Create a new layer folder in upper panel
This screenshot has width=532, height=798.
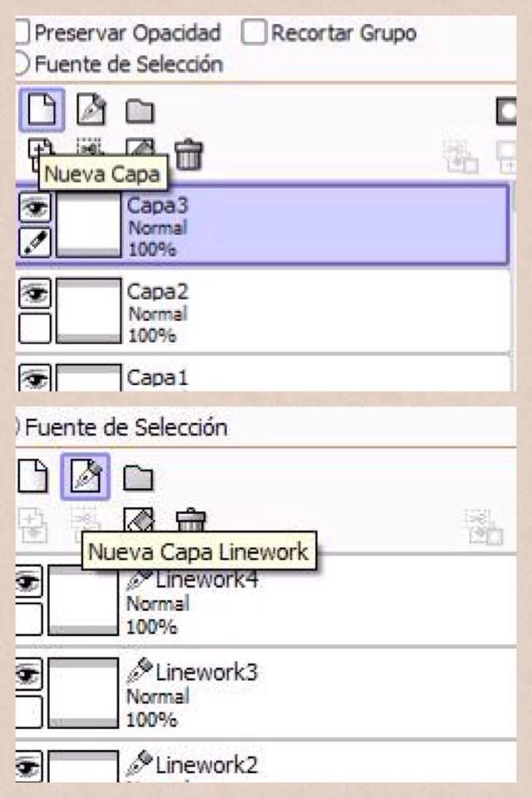tap(140, 111)
